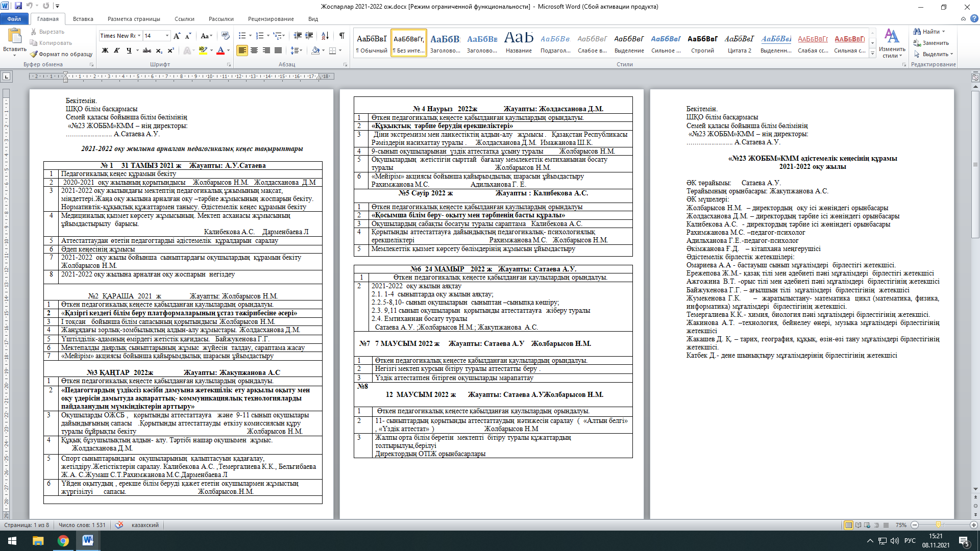Click the Paste (Вставить) clipboard icon

14,36
